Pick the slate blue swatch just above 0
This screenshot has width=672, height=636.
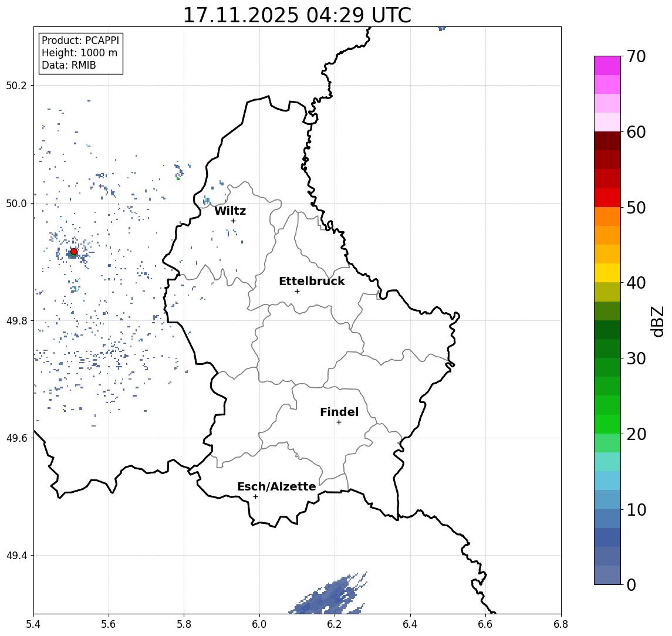coord(607,575)
